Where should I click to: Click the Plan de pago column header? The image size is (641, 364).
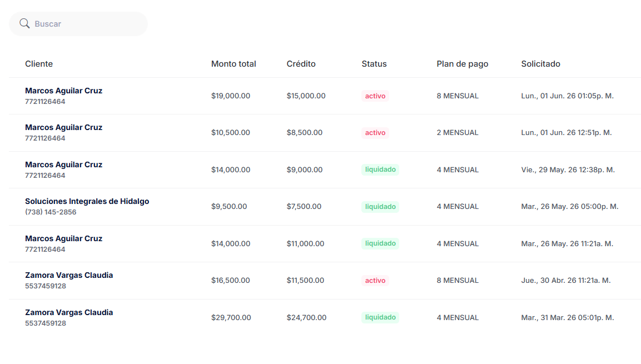coord(463,64)
